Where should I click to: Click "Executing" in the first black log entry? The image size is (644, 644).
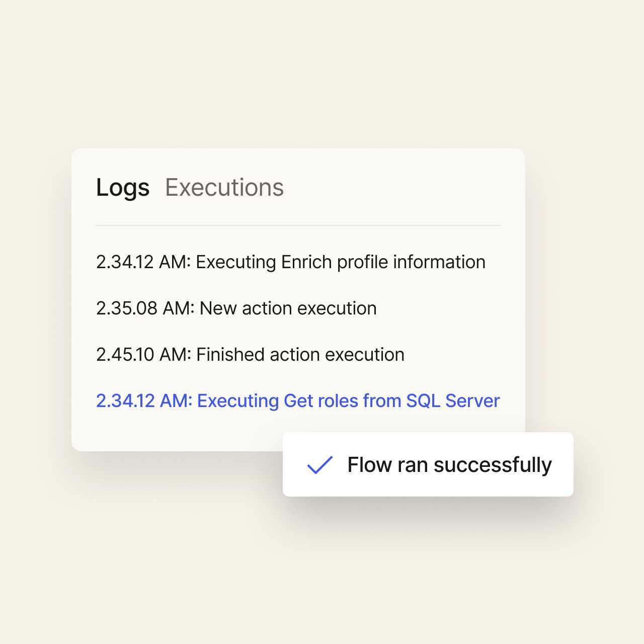click(235, 262)
